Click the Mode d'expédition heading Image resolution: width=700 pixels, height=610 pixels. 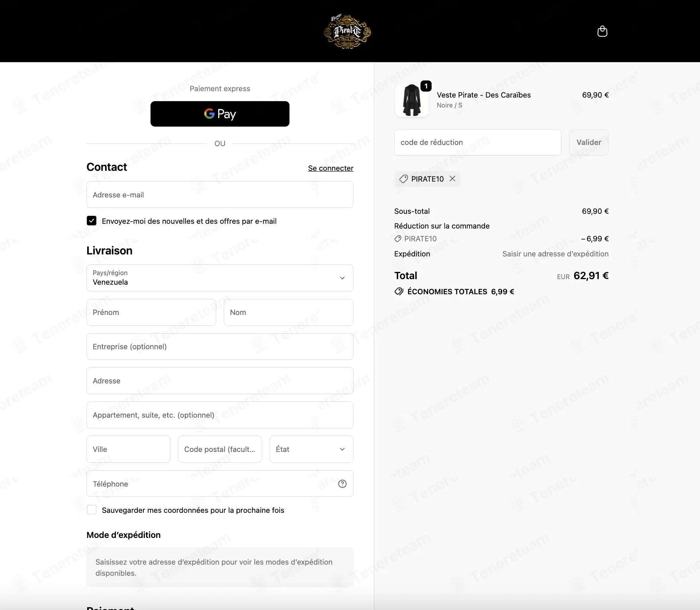tap(123, 535)
